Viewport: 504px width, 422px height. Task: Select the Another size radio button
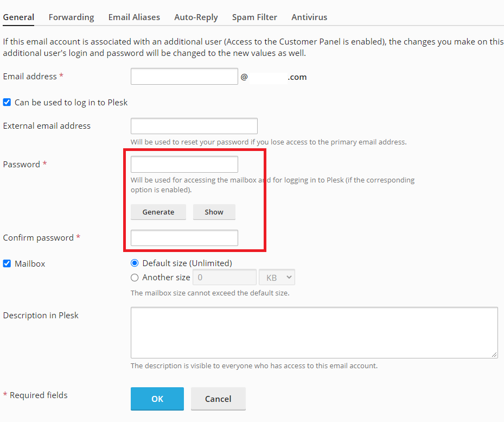tap(135, 278)
